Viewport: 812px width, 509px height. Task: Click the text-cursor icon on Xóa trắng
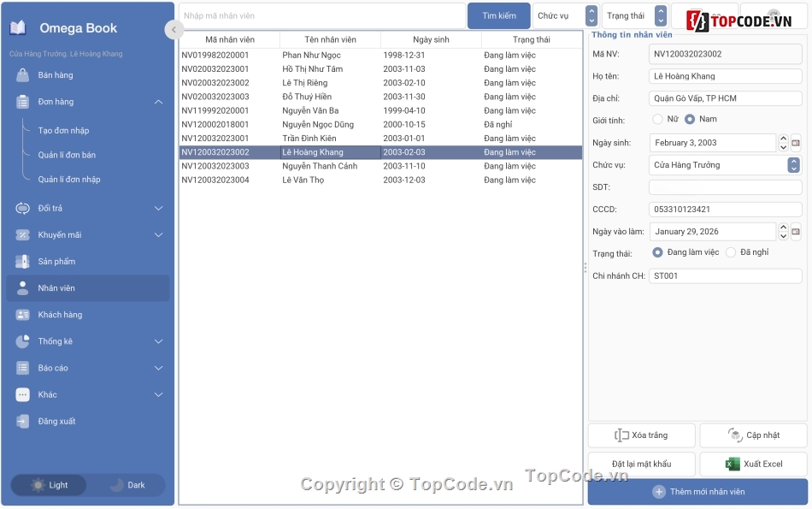(x=621, y=435)
